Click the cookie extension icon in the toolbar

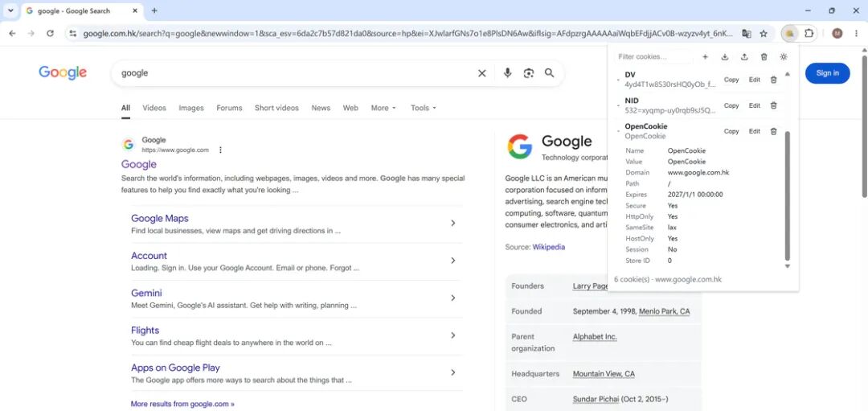point(789,34)
